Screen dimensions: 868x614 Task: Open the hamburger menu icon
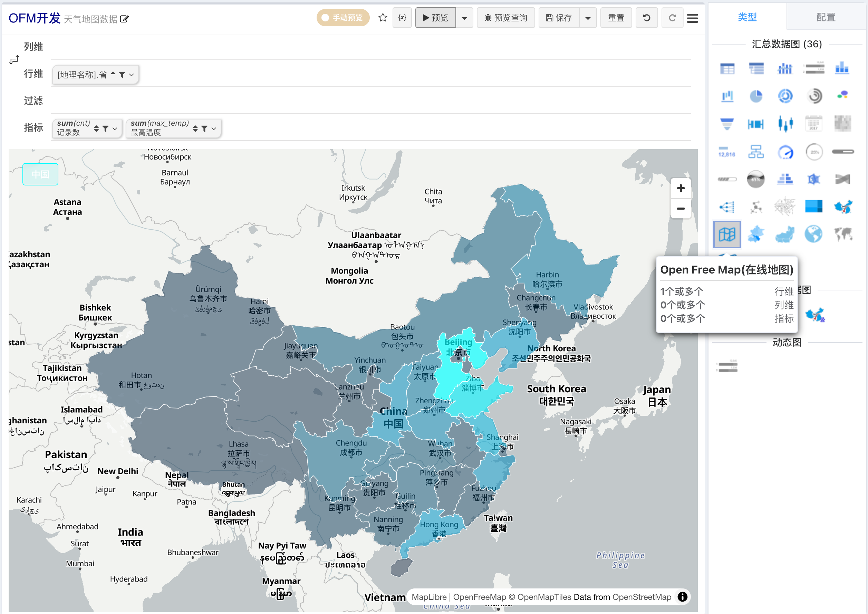click(692, 18)
